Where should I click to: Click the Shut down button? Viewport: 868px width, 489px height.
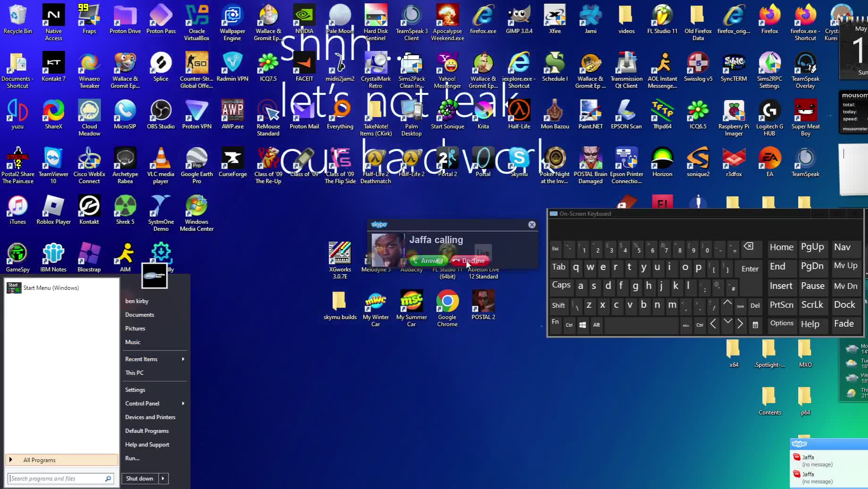click(x=140, y=479)
